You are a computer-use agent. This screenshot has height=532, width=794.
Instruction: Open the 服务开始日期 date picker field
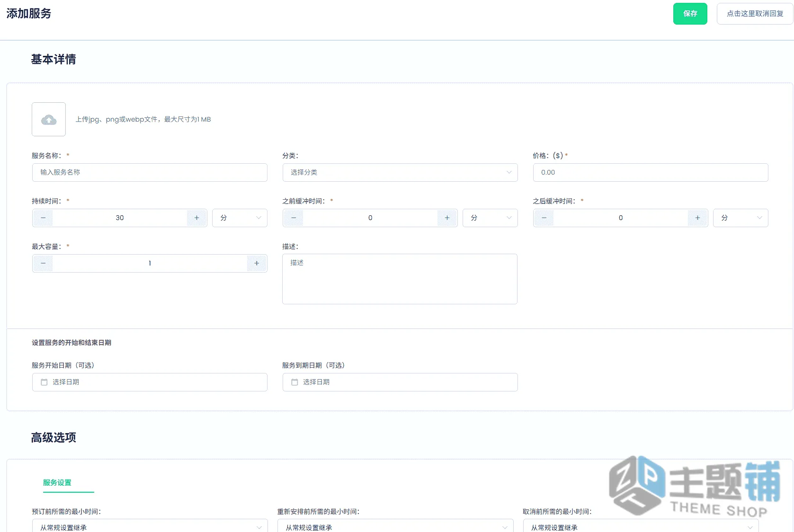click(150, 382)
